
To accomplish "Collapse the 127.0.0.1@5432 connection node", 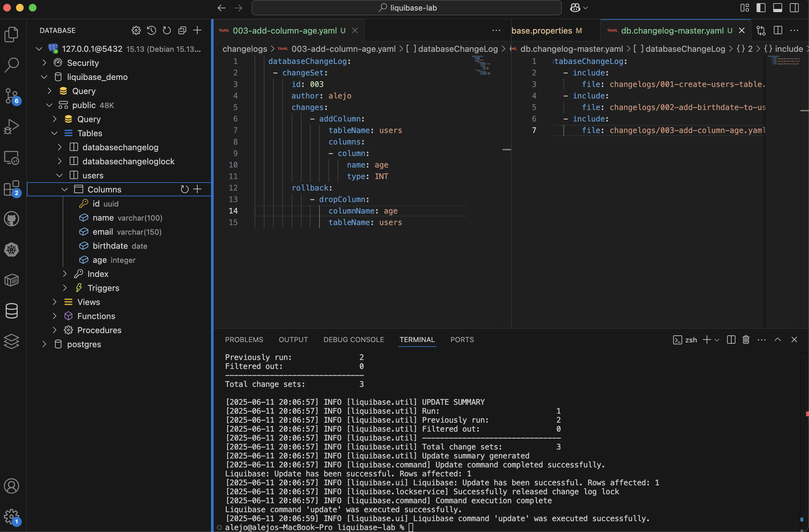I will 39,49.
